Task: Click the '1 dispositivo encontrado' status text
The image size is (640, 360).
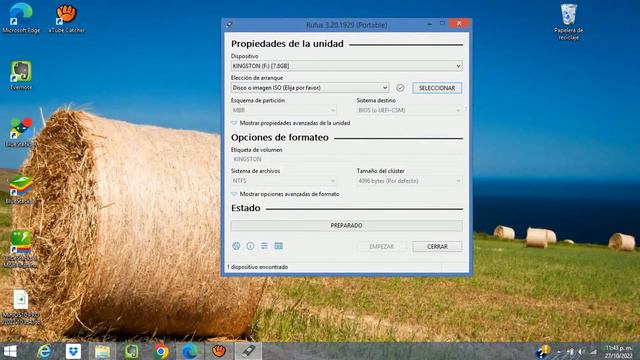Action: click(258, 267)
